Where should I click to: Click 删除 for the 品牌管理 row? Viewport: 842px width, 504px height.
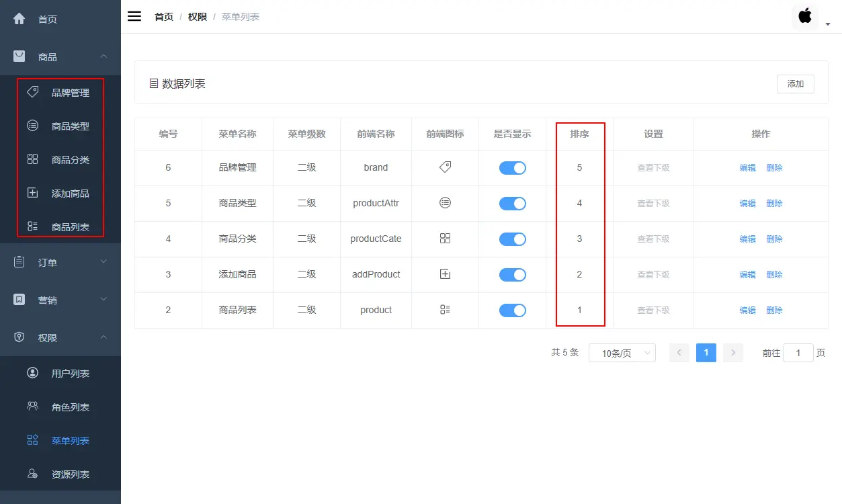[774, 168]
